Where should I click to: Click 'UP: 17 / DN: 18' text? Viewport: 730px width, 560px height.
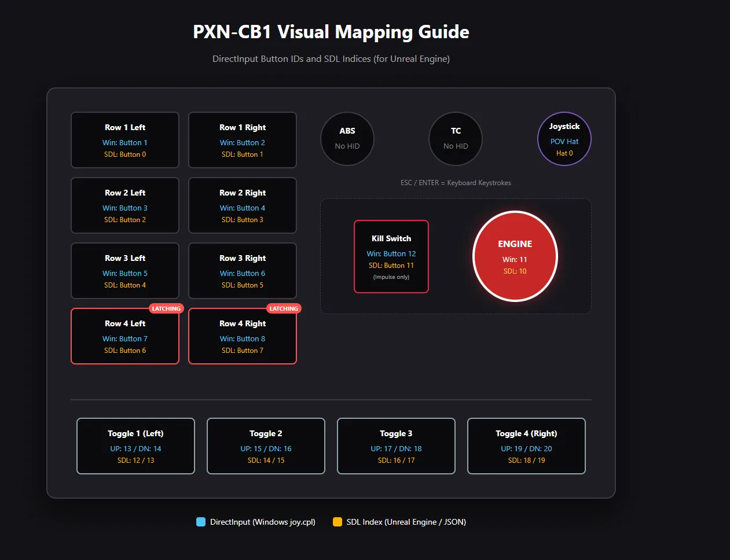396,448
